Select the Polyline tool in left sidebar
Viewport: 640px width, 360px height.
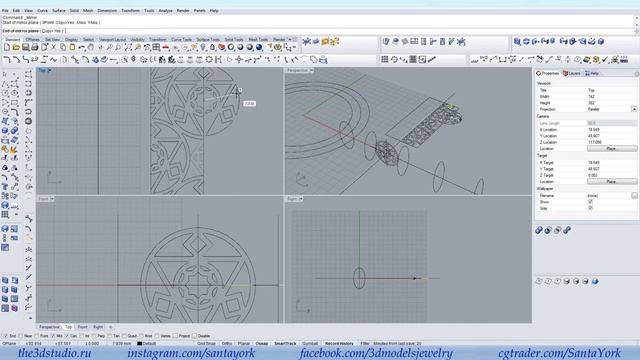(5, 84)
